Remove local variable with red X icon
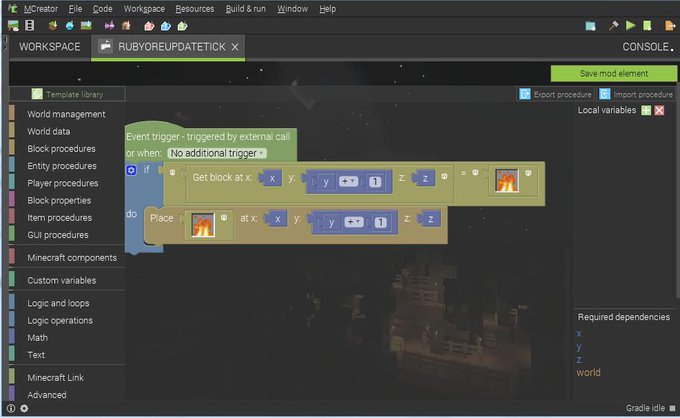The width and height of the screenshot is (680, 418). [659, 110]
